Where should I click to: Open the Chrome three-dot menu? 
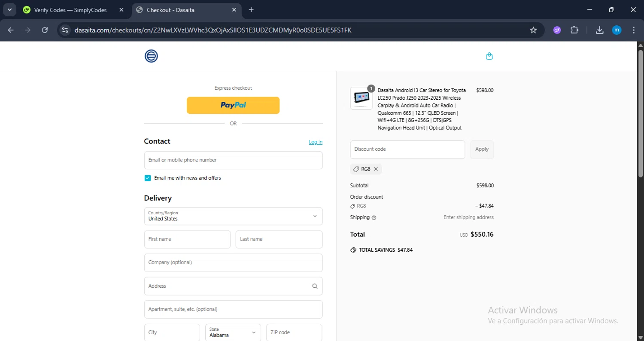634,30
